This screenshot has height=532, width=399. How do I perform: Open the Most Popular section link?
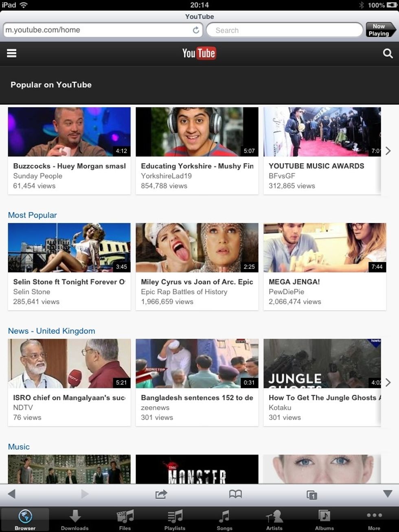(x=33, y=215)
